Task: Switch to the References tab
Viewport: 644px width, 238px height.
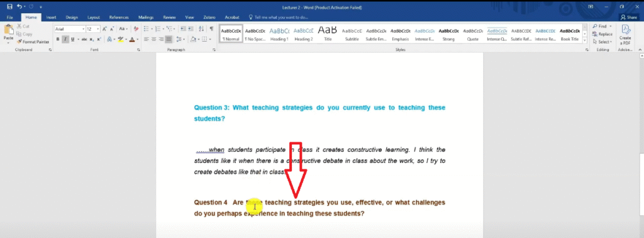Action: click(119, 18)
